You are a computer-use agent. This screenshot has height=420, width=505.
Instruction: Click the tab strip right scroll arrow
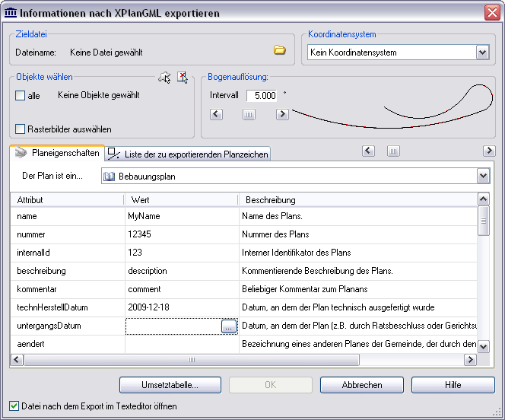[x=489, y=151]
